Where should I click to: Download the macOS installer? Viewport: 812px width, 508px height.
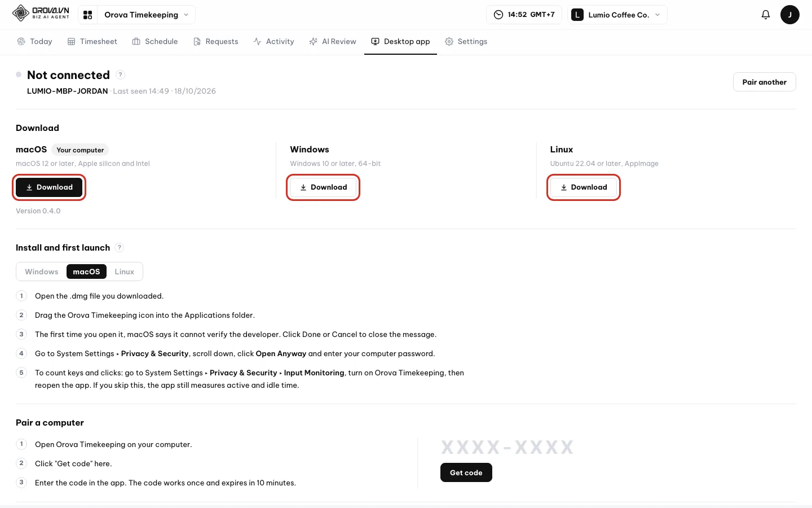[x=49, y=187]
